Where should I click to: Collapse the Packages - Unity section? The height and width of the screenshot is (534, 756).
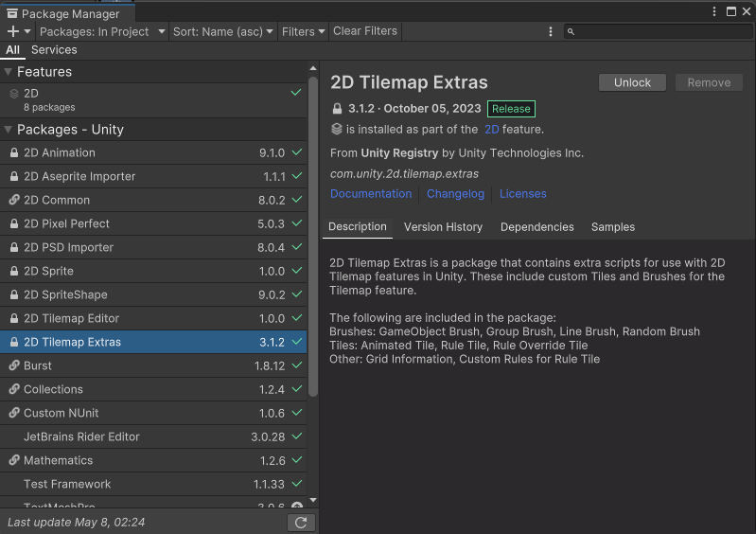(8, 130)
